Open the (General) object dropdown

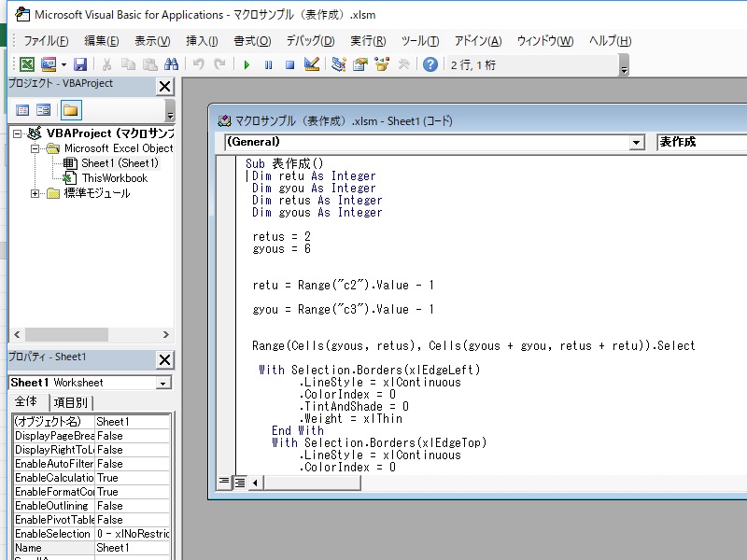[x=637, y=142]
